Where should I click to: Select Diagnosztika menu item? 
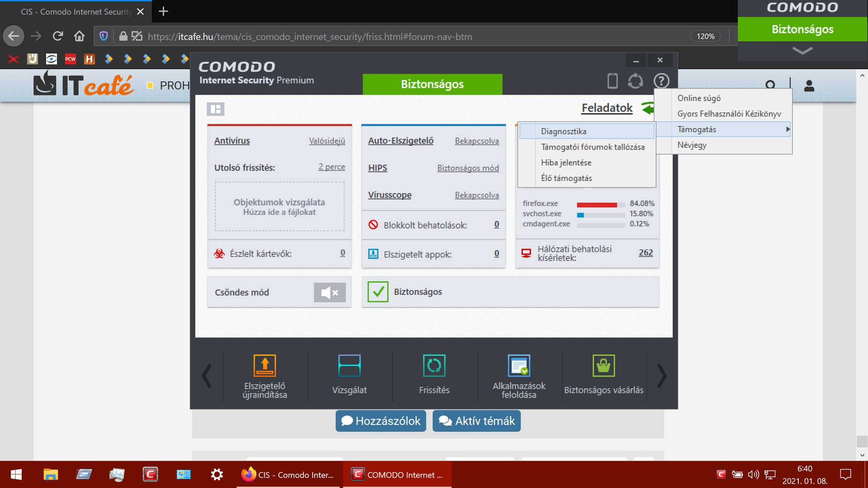(x=586, y=131)
